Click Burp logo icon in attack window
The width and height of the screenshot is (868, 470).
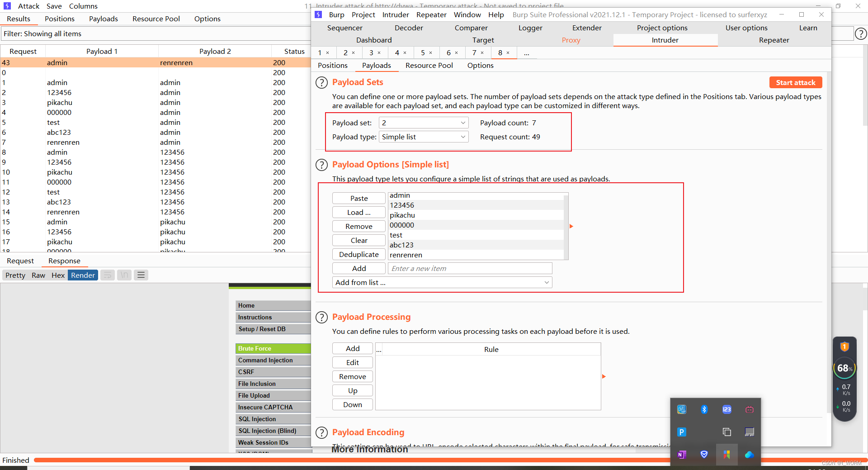click(x=7, y=6)
